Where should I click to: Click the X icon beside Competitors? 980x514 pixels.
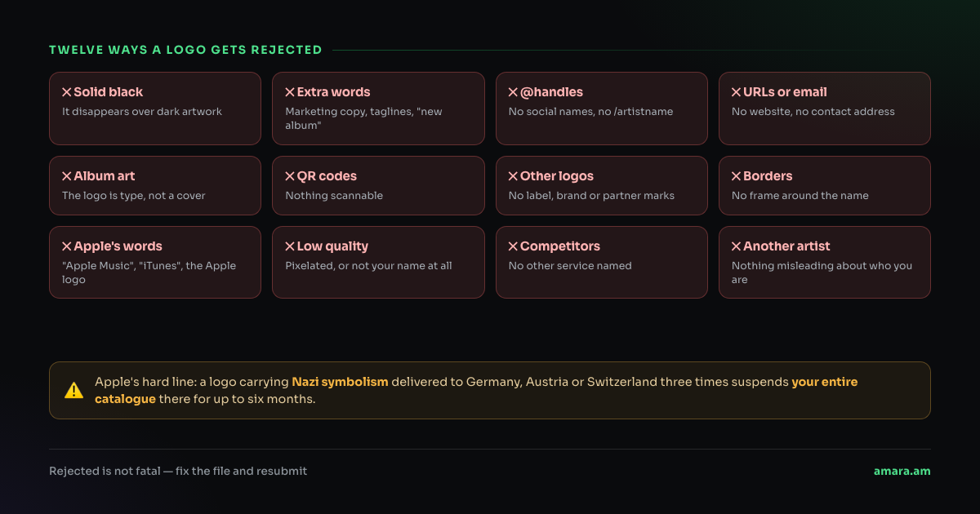click(513, 246)
